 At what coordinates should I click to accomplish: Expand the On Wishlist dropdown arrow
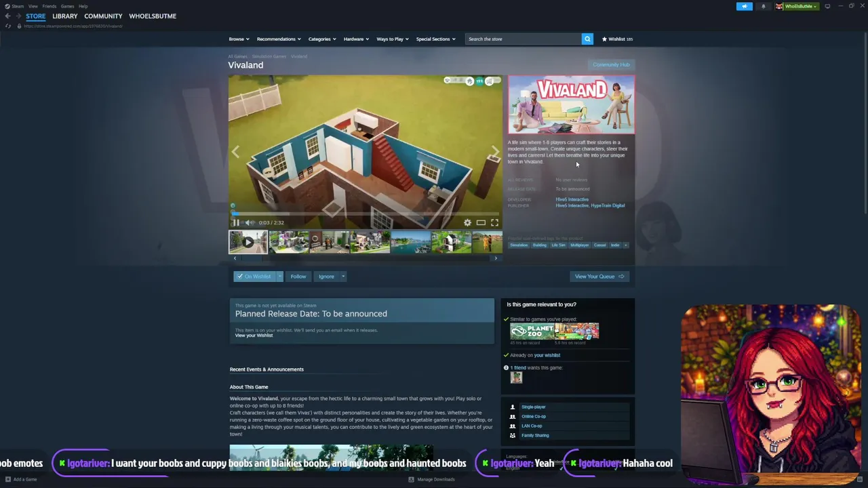pos(279,277)
